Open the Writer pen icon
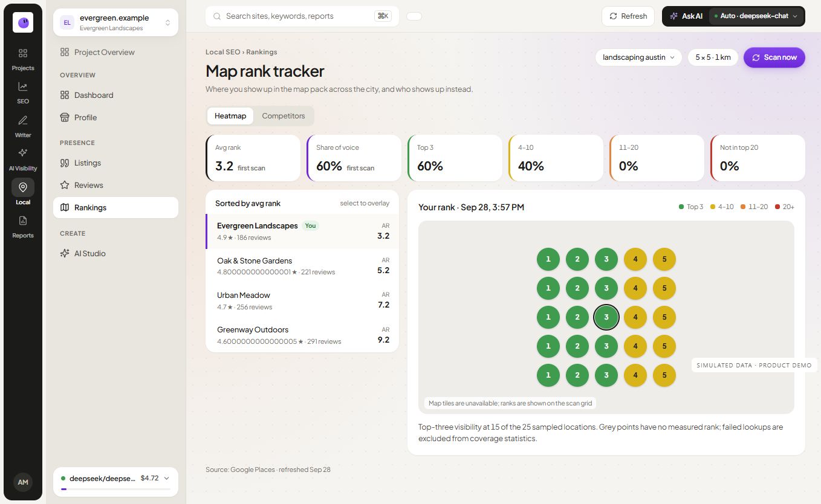The width and height of the screenshot is (821, 504). click(23, 120)
